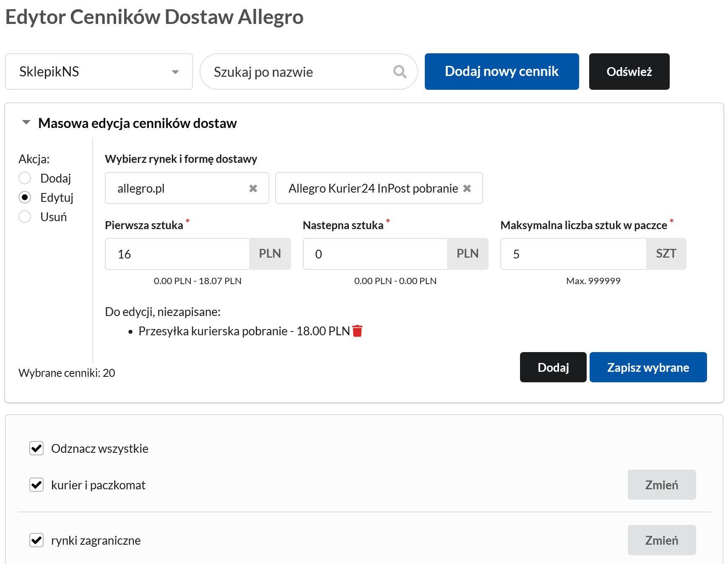Uncheck Odznacz wszystkie checkbox
The width and height of the screenshot is (728, 564).
point(36,448)
